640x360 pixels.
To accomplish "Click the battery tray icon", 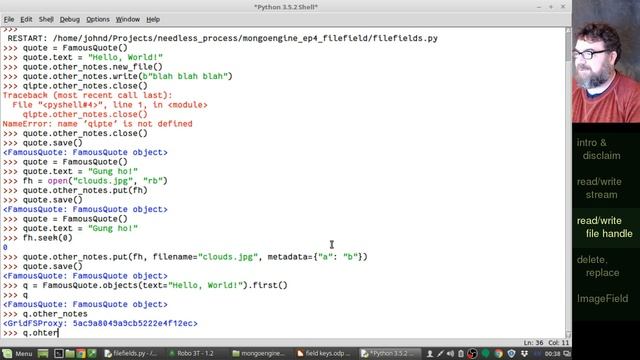I will tap(461, 353).
